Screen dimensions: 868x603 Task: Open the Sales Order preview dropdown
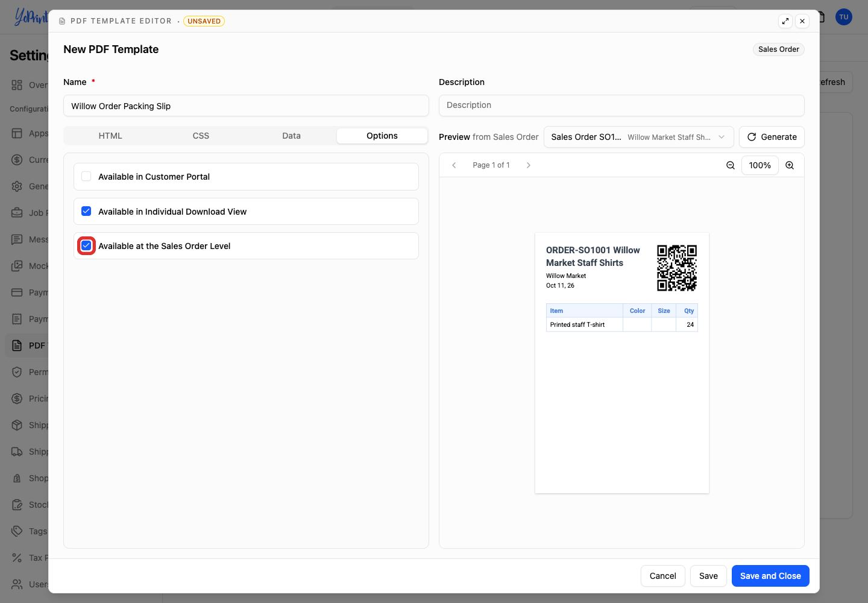[x=638, y=137]
